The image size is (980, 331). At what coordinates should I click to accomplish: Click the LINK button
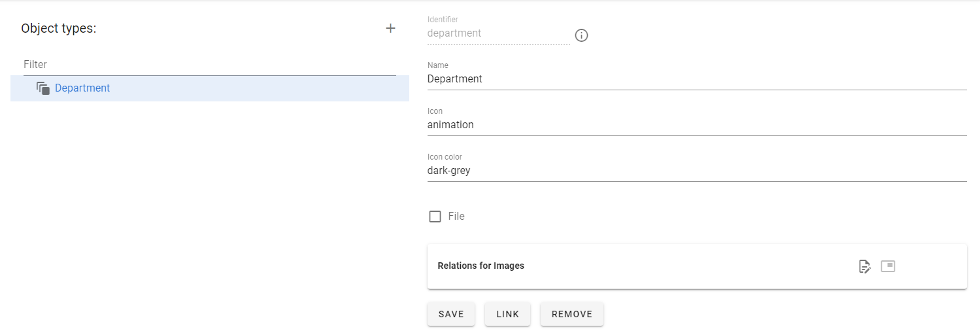507,314
